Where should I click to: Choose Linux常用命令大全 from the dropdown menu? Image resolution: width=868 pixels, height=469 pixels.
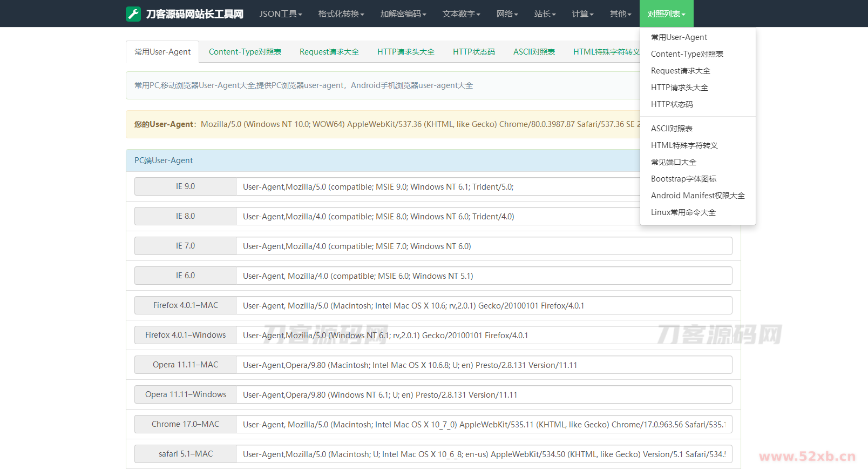click(x=683, y=212)
